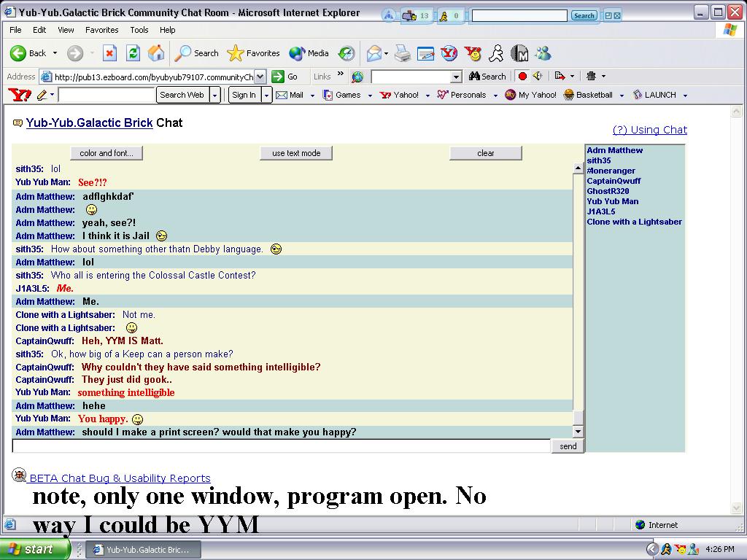
Task: Expand the address bar URL dropdown
Action: click(x=260, y=77)
